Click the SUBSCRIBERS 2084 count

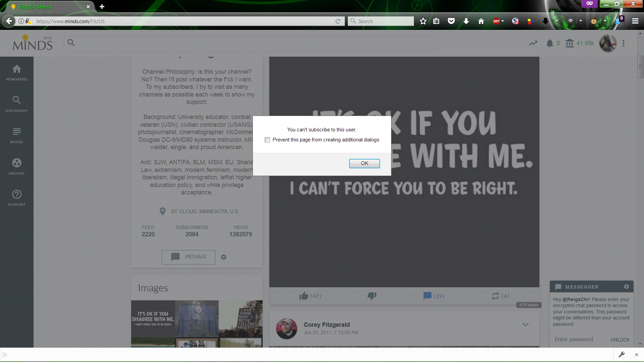(x=192, y=231)
